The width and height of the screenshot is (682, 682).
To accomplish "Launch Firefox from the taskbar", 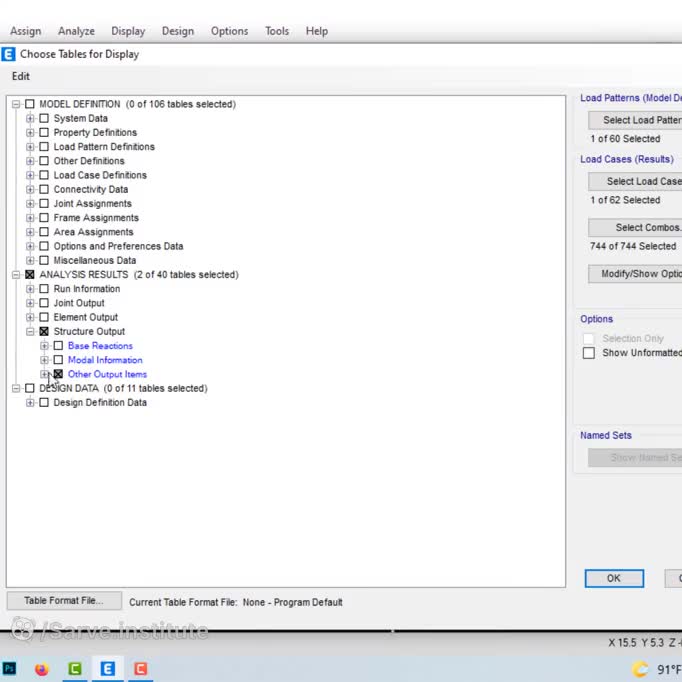I will [42, 669].
